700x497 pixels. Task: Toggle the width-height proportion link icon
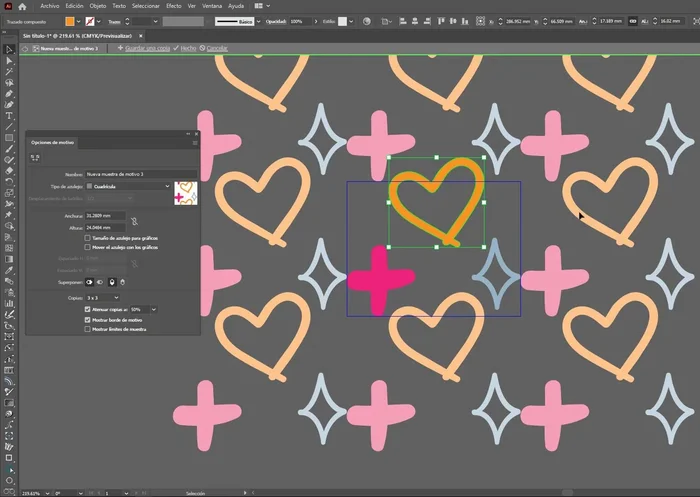(133, 220)
